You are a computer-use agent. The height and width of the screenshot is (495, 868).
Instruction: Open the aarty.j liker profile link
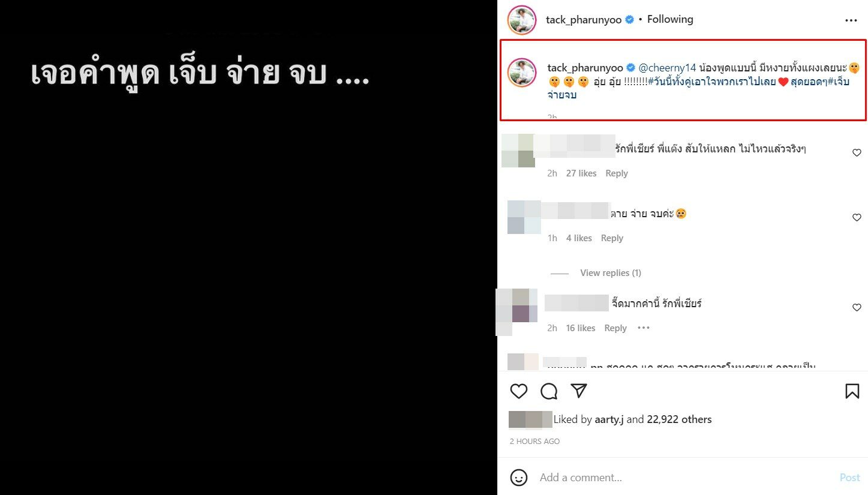tap(609, 419)
